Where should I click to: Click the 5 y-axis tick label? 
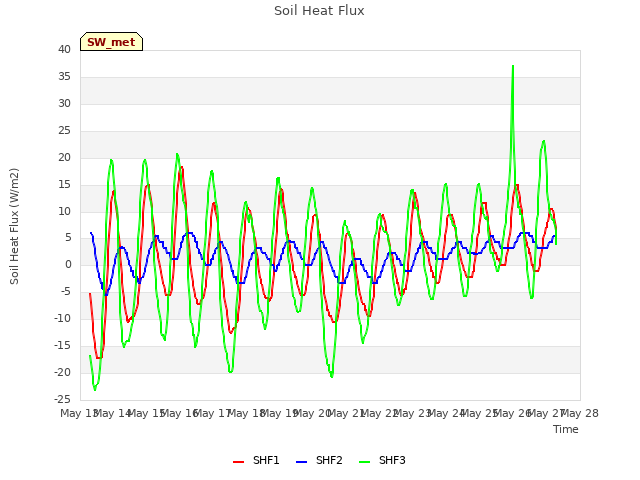68,238
